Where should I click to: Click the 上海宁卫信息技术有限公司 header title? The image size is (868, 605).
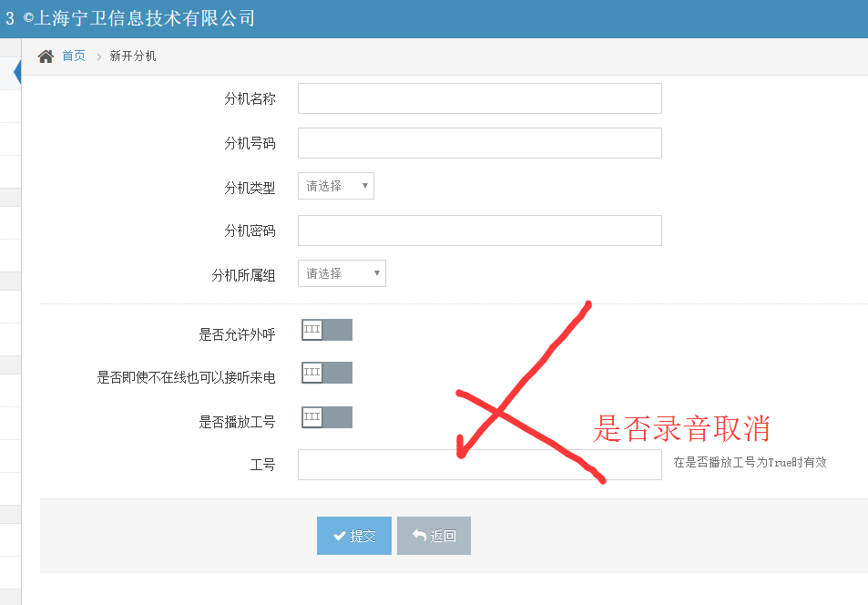click(145, 18)
